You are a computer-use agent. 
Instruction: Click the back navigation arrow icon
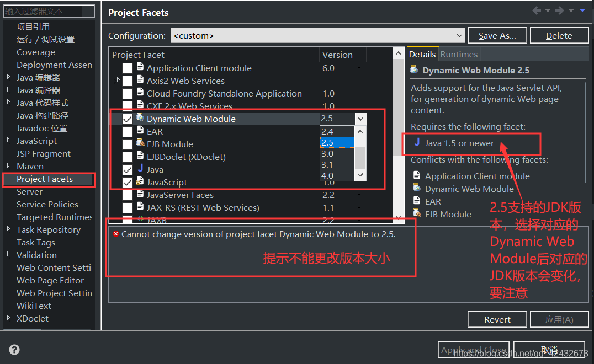click(537, 10)
